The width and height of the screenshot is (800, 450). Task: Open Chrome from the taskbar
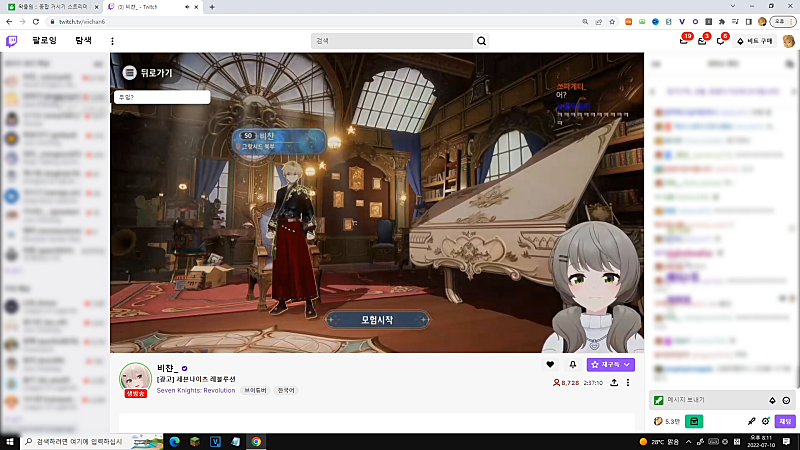(256, 442)
